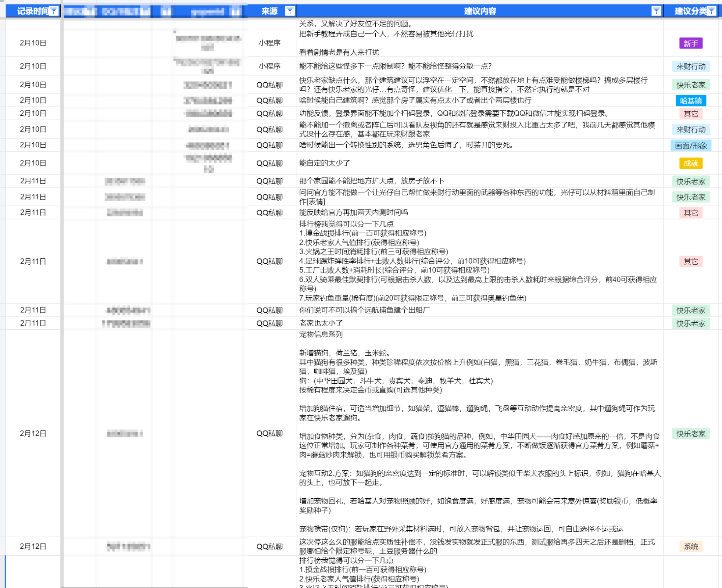Screen dimensions: 722x588
Task: Select the 宠物信息系列 suggestion cell
Action: [480, 433]
